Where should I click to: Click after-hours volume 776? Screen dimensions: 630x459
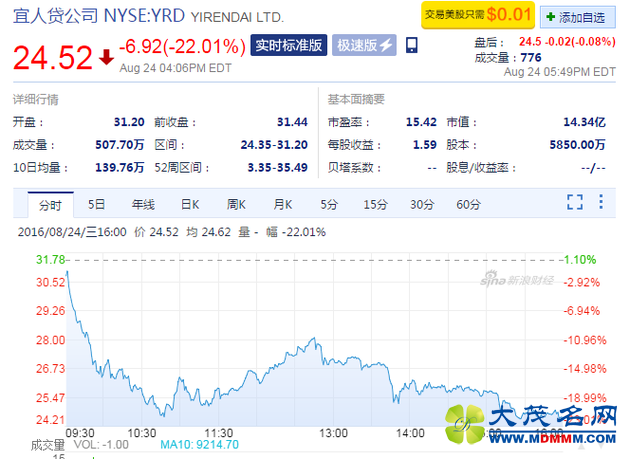[x=531, y=58]
